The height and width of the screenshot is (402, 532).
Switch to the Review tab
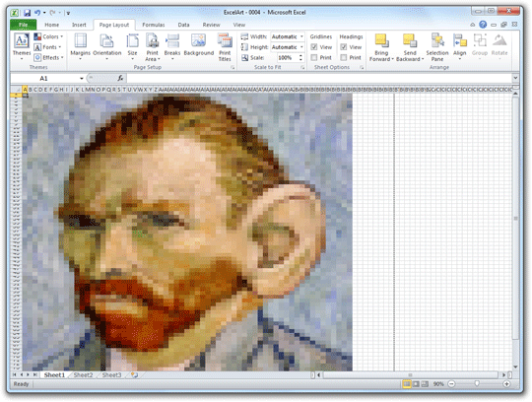[212, 25]
